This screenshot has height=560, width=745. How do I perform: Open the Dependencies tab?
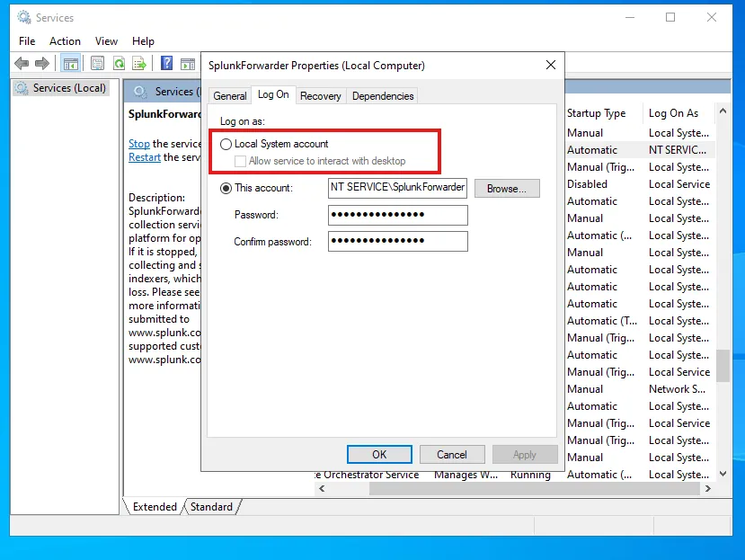point(383,96)
